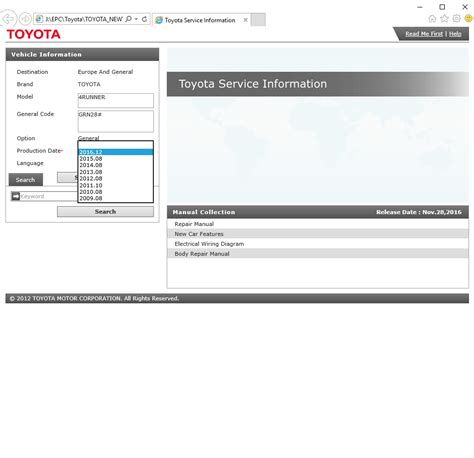Open a new blank tab
The width and height of the screenshot is (474, 458).
click(258, 20)
